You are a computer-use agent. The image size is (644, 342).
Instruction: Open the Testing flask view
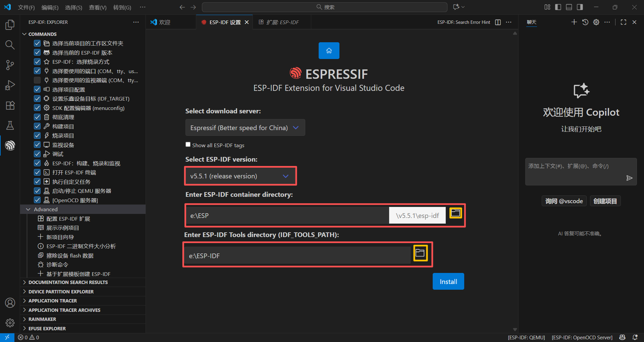pos(10,125)
